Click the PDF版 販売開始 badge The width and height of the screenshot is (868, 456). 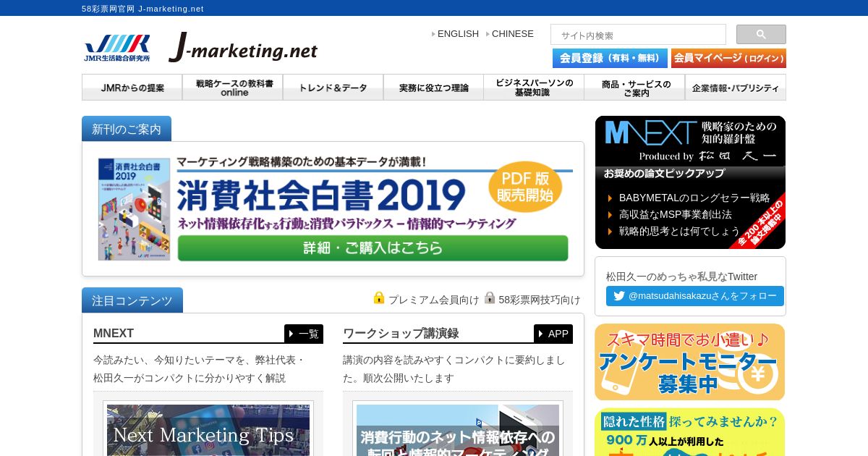point(525,186)
